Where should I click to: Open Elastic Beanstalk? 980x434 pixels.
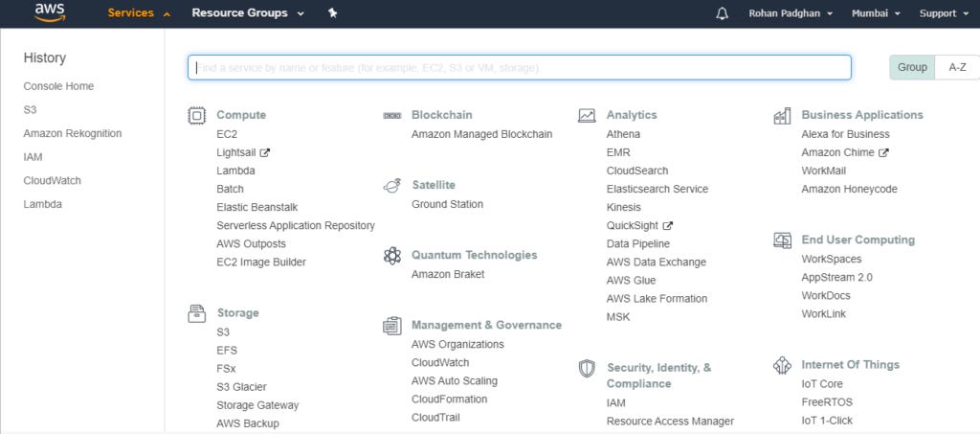point(257,208)
